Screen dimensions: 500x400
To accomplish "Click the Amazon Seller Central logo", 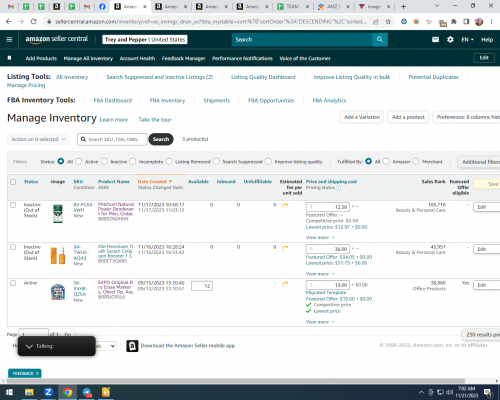I will (57, 39).
